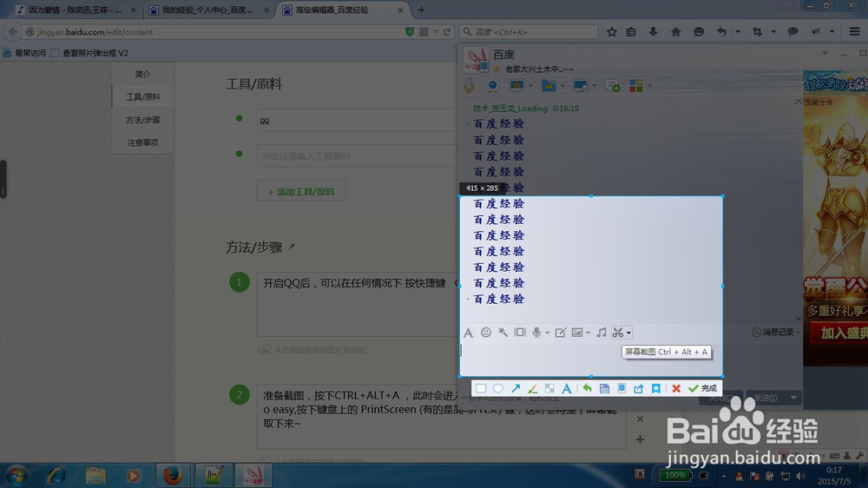Save the screenshot with the floppy icon
Screen dimensions: 868x488
(604, 388)
